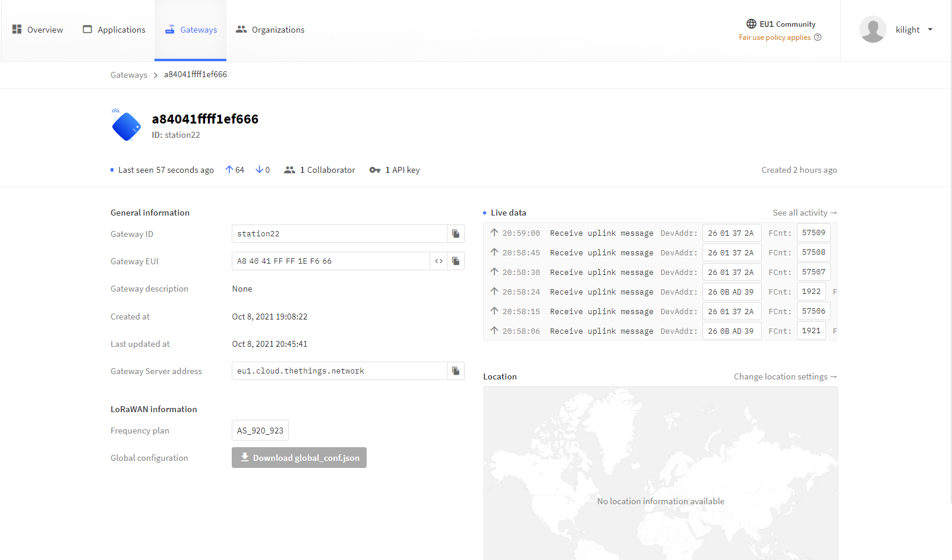Copy the Gateway Server address
The height and width of the screenshot is (560, 952).
[455, 371]
